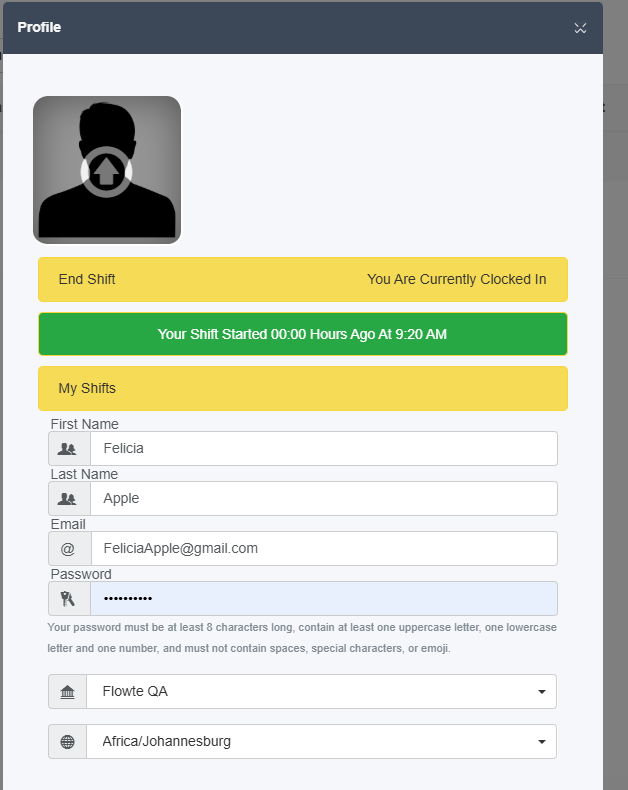The width and height of the screenshot is (628, 790).
Task: Click the First Name field containing Felicia
Action: (x=324, y=448)
